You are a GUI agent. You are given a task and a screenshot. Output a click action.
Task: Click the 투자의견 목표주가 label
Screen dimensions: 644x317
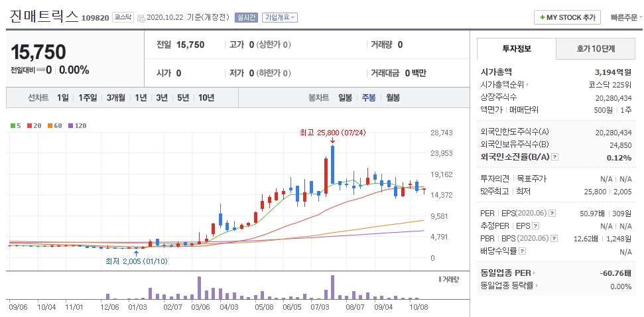(x=513, y=179)
